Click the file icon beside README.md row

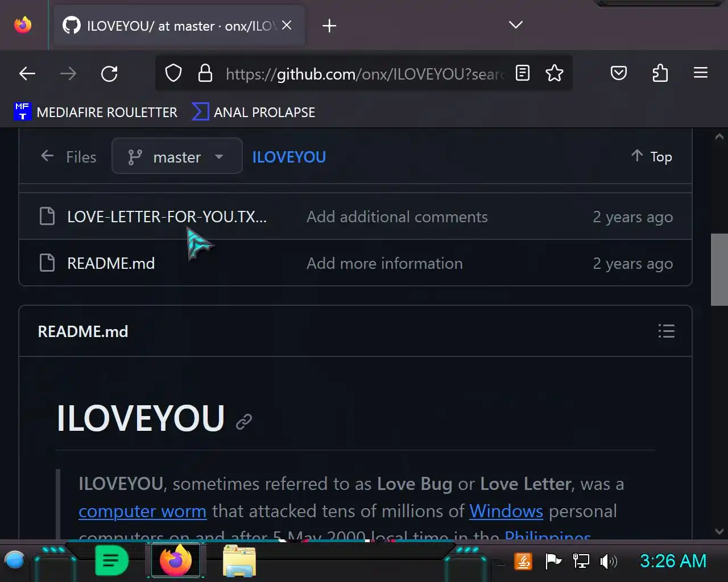(47, 263)
